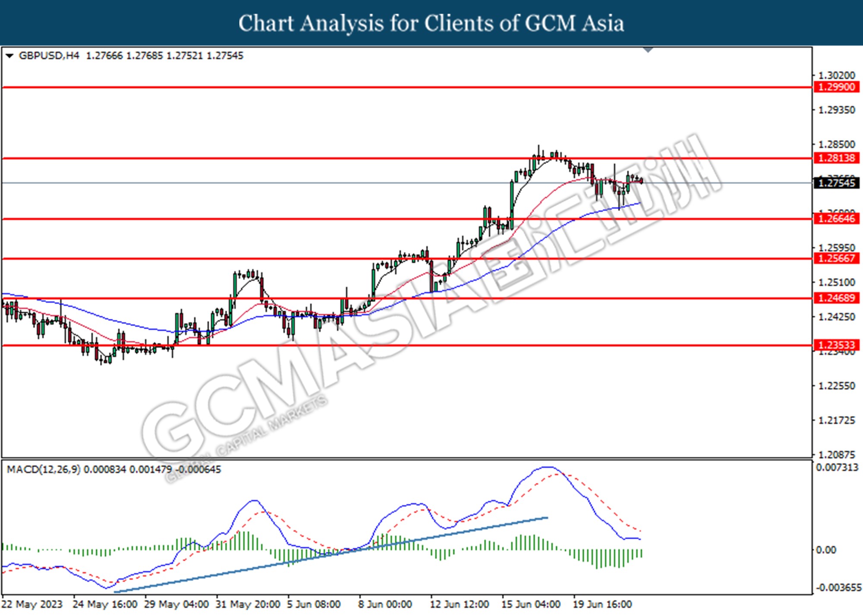Click the MACD -0.003655 scale value
863x616 pixels.
[838, 588]
